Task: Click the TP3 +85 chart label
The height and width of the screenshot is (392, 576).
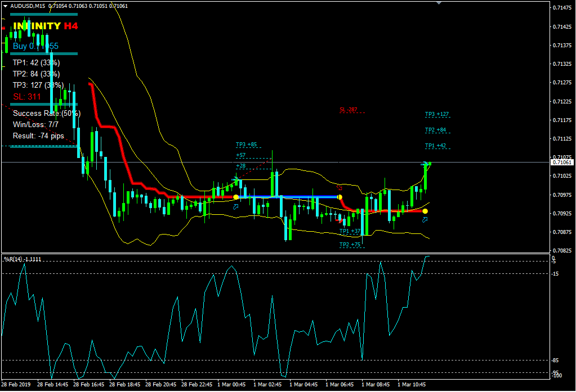Action: [247, 145]
